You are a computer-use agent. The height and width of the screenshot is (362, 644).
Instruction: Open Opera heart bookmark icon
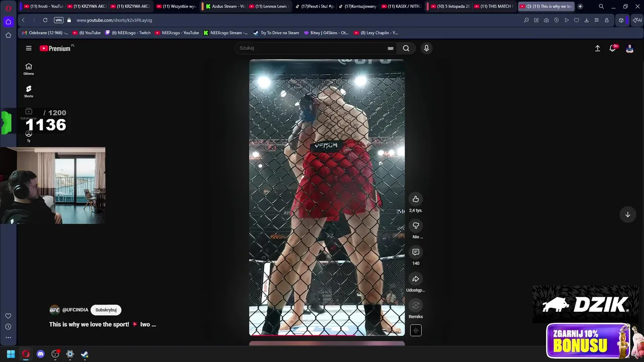point(577,20)
